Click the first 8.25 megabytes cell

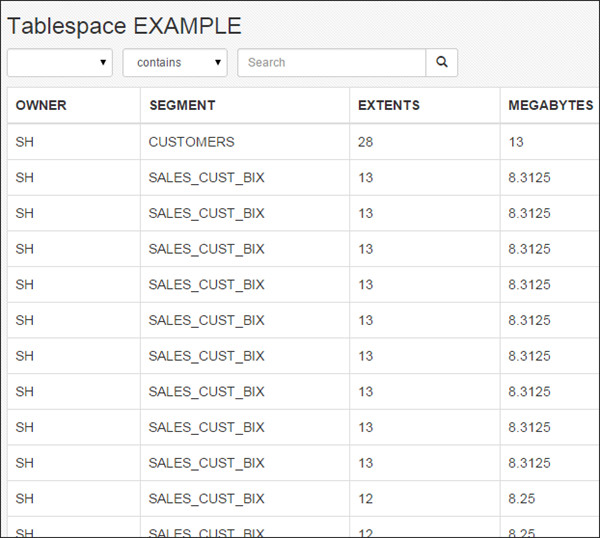click(524, 499)
